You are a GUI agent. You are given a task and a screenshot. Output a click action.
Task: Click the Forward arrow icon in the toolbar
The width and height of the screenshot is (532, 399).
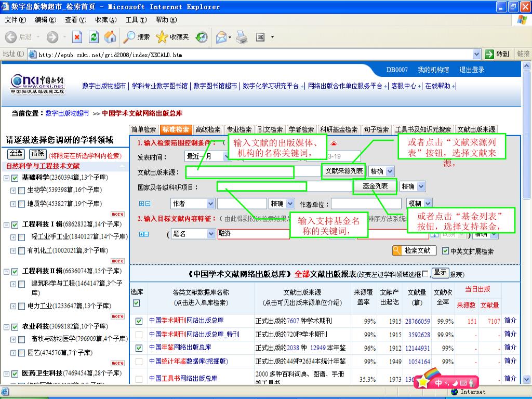coord(52,37)
